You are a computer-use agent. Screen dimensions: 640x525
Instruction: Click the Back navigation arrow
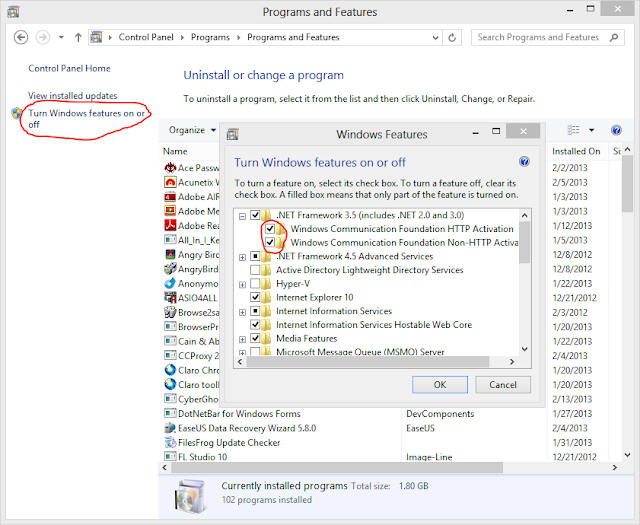21,37
